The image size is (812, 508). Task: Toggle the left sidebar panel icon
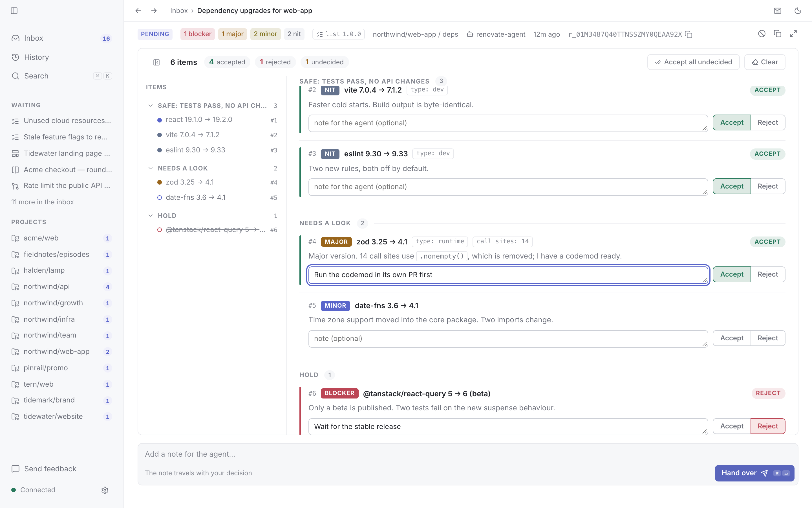[x=14, y=11]
